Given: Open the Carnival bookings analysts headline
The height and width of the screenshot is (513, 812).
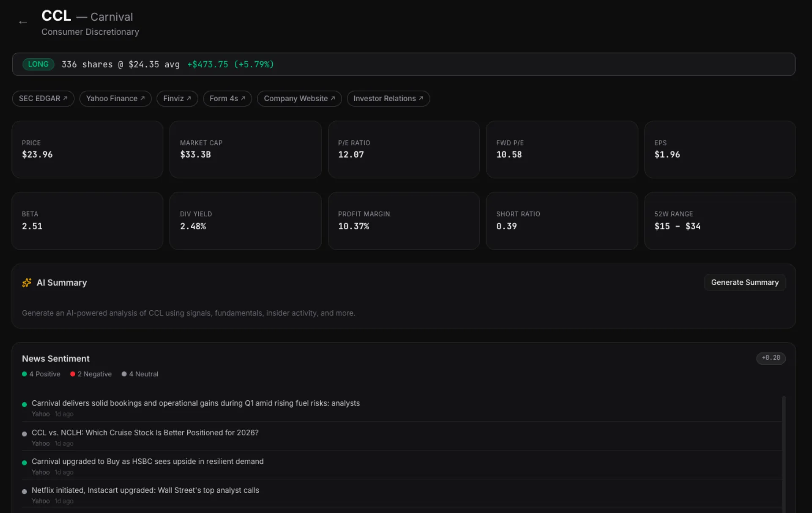Looking at the screenshot, I should tap(195, 403).
